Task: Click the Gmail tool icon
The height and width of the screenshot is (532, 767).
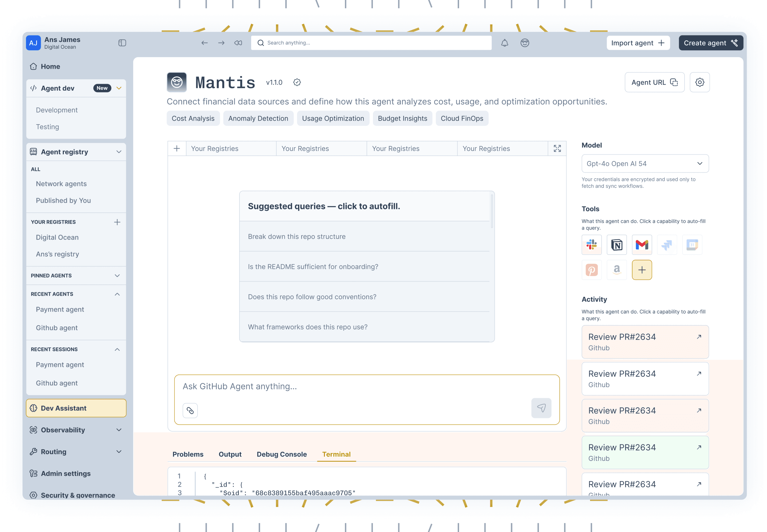Action: (642, 245)
